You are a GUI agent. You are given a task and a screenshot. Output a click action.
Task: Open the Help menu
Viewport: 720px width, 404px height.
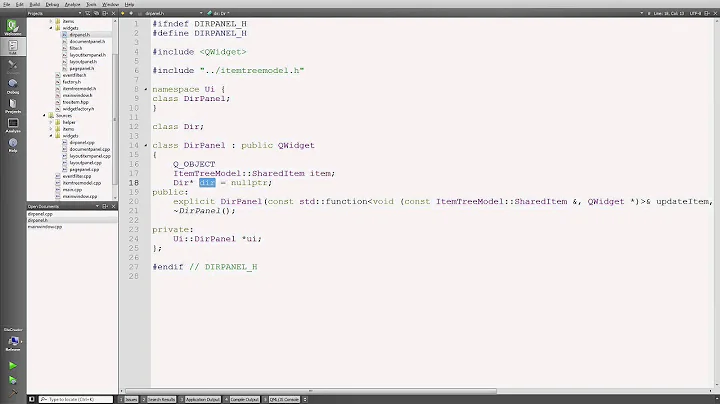pos(129,4)
